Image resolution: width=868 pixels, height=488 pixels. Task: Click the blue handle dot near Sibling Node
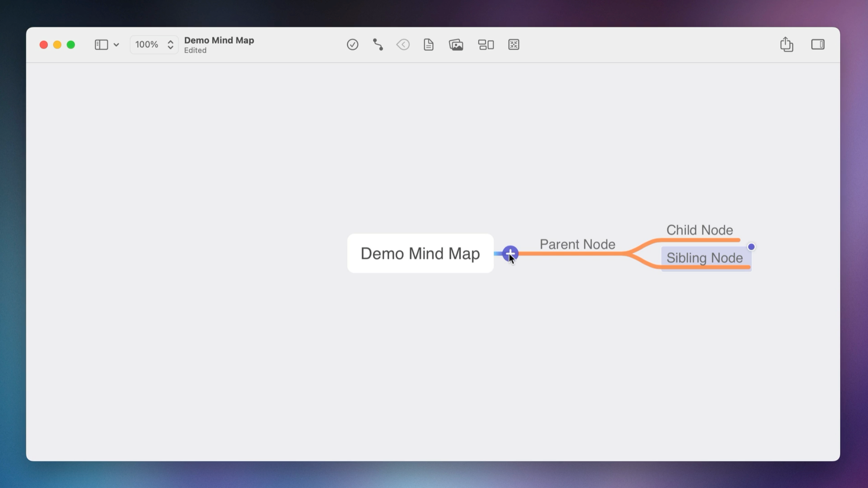[x=751, y=247]
